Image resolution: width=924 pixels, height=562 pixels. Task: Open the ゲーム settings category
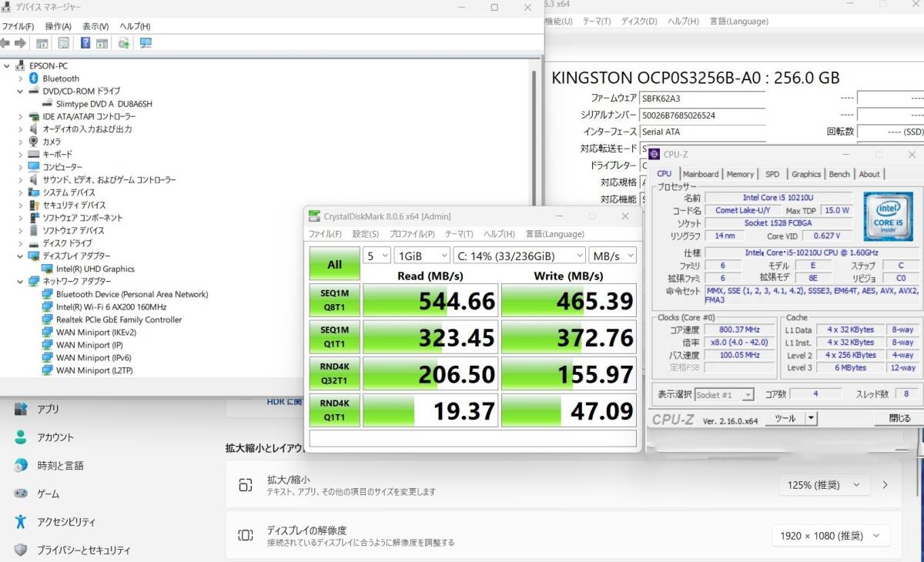(48, 493)
